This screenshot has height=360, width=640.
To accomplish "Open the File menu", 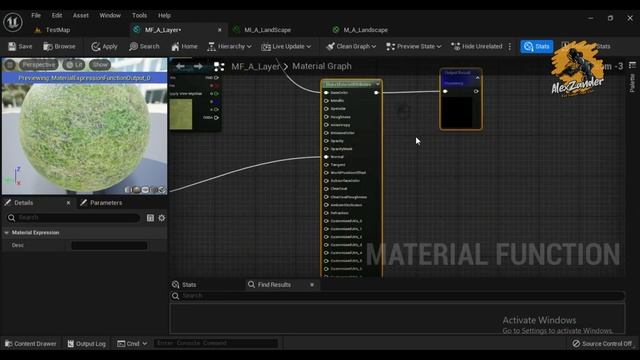I will pyautogui.click(x=36, y=16).
